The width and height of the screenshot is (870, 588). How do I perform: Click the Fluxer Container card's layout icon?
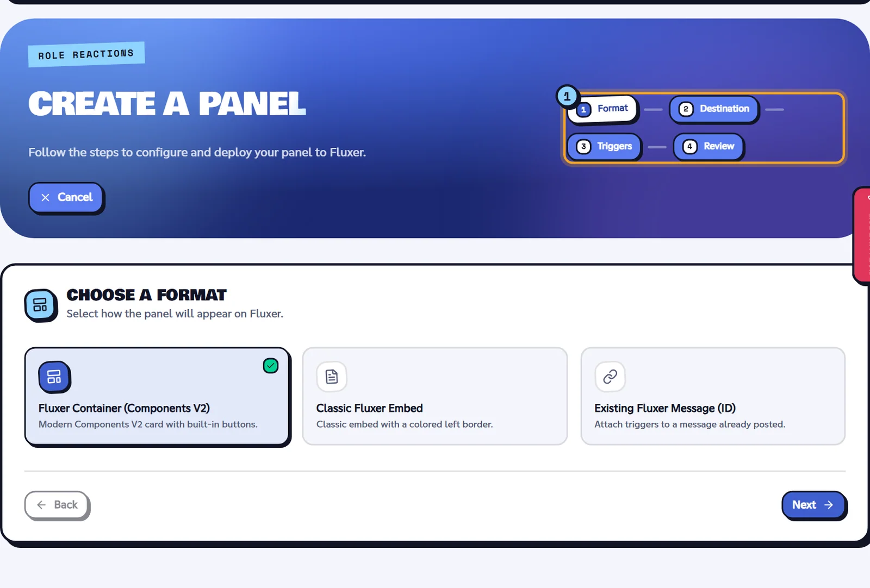coord(54,377)
